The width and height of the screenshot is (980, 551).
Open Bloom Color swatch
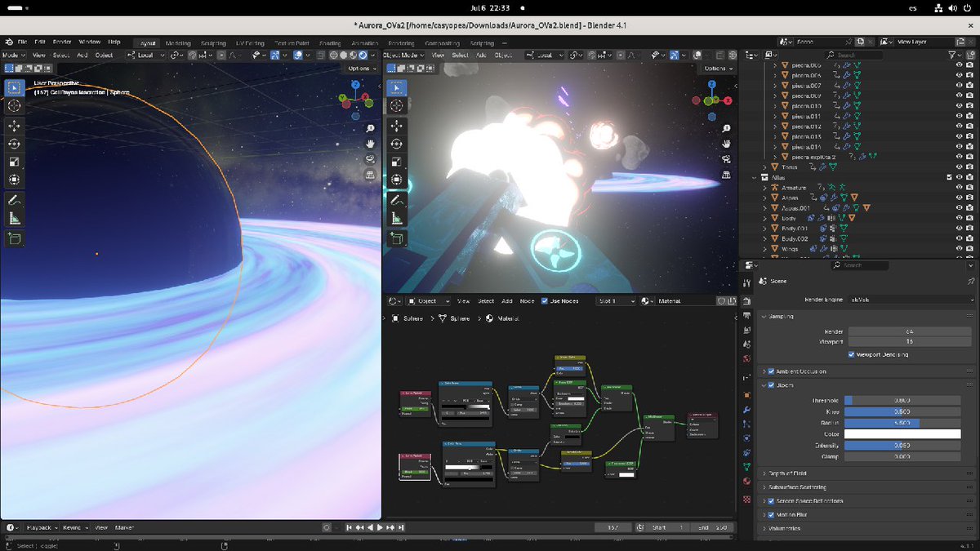(902, 434)
